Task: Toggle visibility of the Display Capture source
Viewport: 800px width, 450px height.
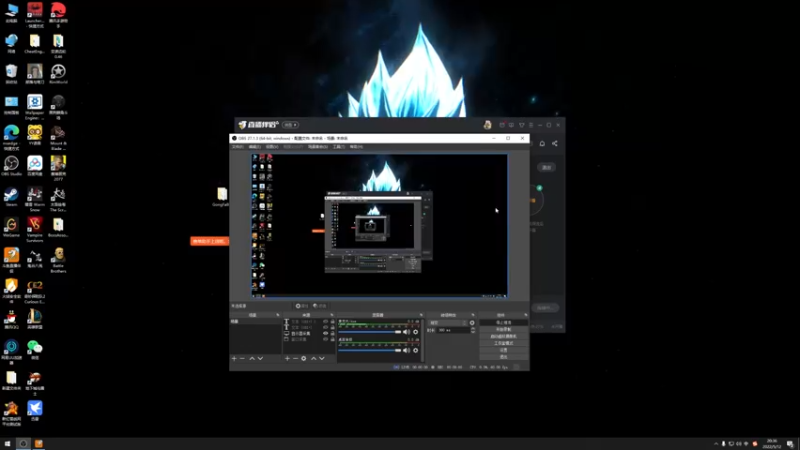Action: (x=326, y=333)
